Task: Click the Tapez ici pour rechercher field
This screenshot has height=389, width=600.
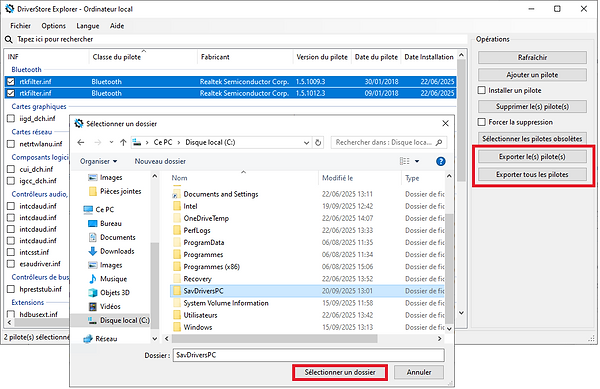Action: click(x=241, y=39)
